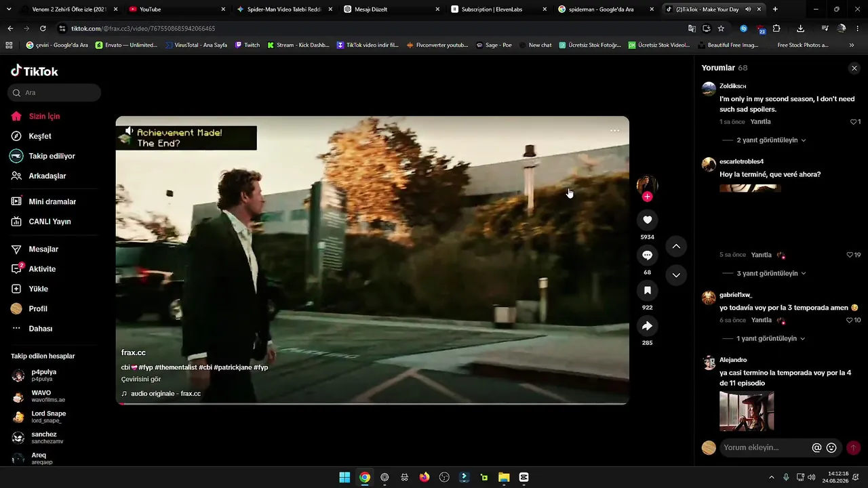
Task: Open the audio originale - frax.cc sound
Action: pos(165,394)
